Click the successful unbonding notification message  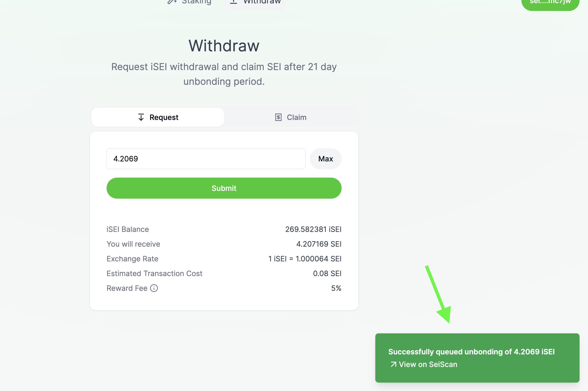[x=471, y=352]
